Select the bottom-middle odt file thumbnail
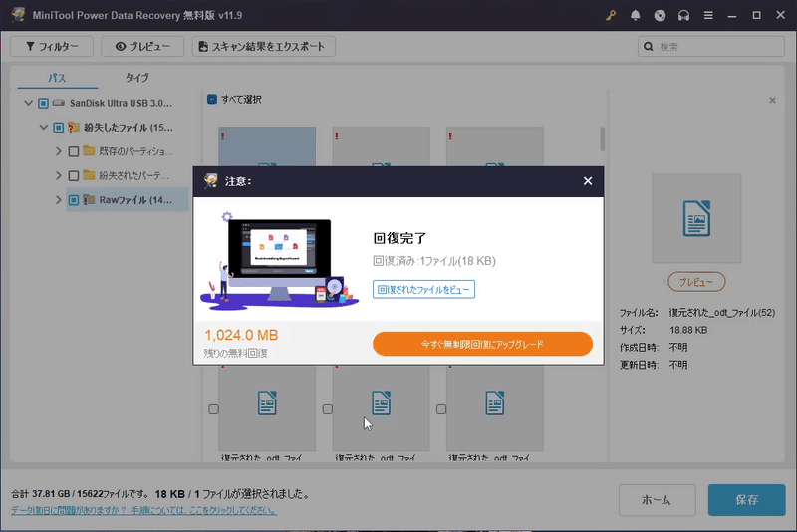The height and width of the screenshot is (532, 797). pyautogui.click(x=381, y=408)
